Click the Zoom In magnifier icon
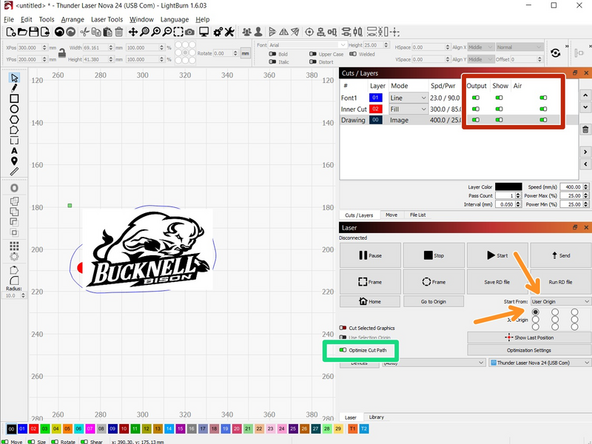 (x=156, y=32)
